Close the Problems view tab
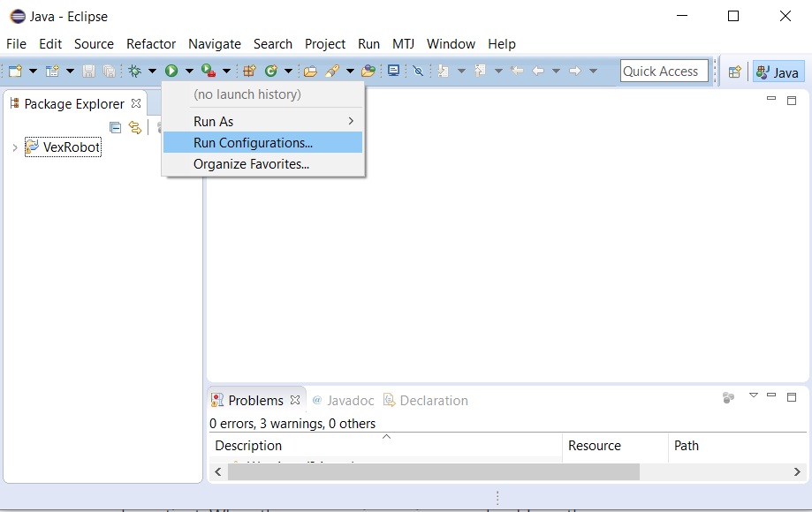The width and height of the screenshot is (812, 512). point(295,400)
